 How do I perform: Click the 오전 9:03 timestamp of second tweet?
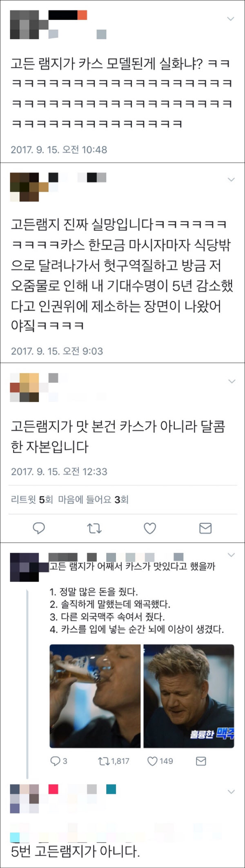[x=82, y=351]
